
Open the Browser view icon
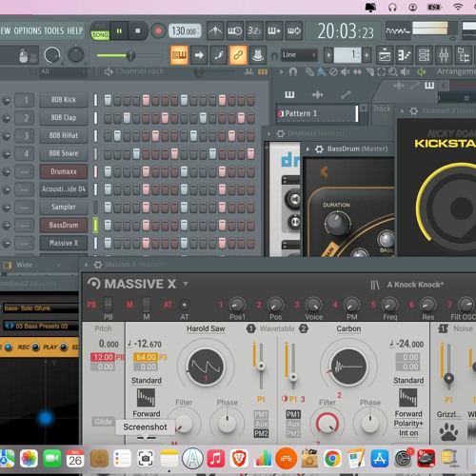tap(464, 55)
